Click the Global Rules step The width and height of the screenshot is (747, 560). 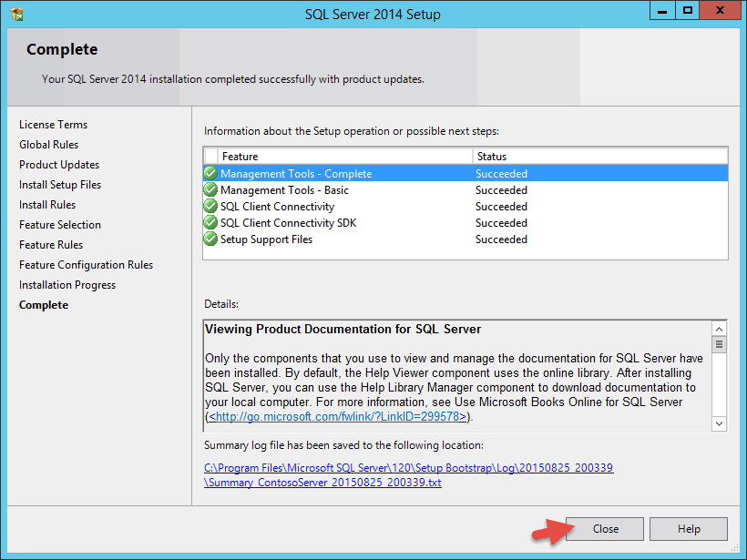click(x=48, y=144)
